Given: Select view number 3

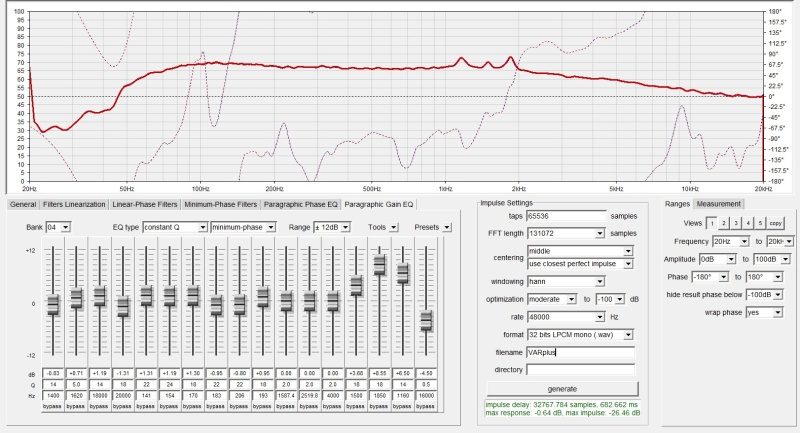Looking at the screenshot, I should click(734, 223).
